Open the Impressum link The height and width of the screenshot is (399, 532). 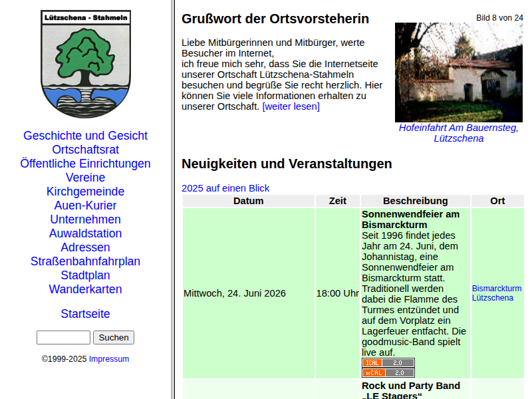109,358
